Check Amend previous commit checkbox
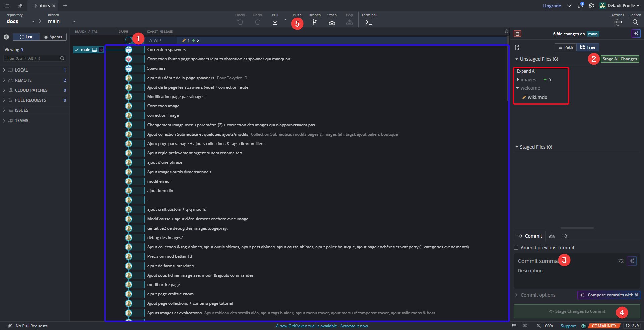Viewport: 644px width, 330px height. pyautogui.click(x=516, y=248)
